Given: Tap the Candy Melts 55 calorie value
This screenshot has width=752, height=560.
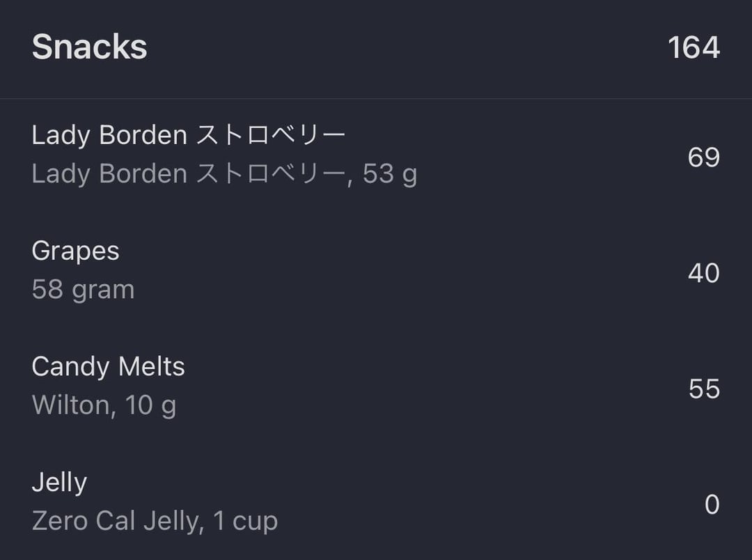Looking at the screenshot, I should [704, 389].
